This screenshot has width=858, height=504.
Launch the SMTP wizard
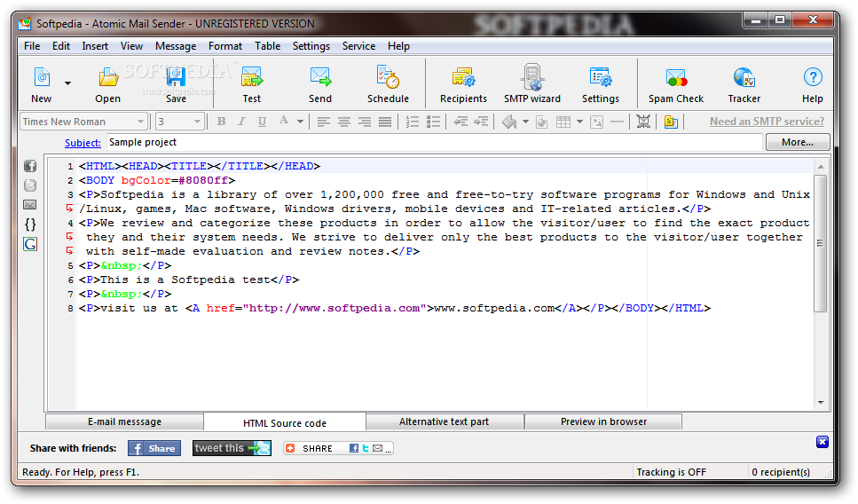click(532, 83)
